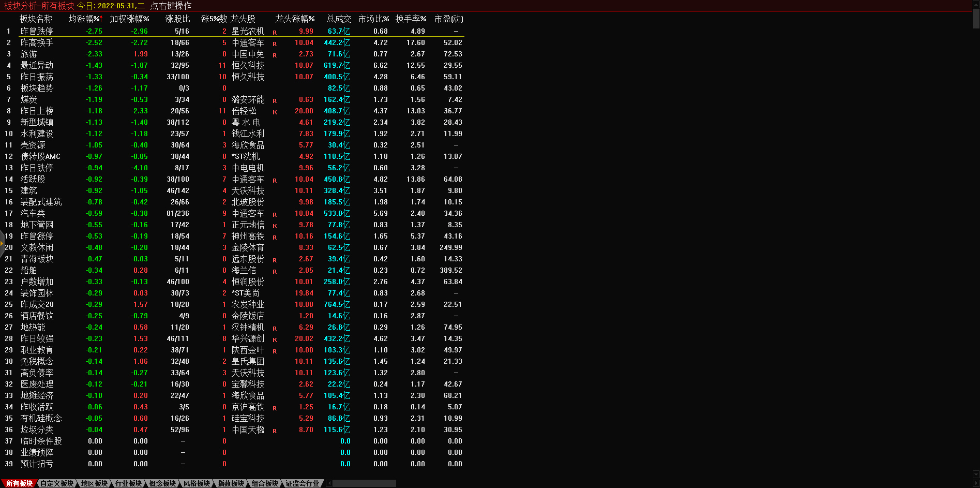Click the R marker beside 星光农机

(x=275, y=32)
